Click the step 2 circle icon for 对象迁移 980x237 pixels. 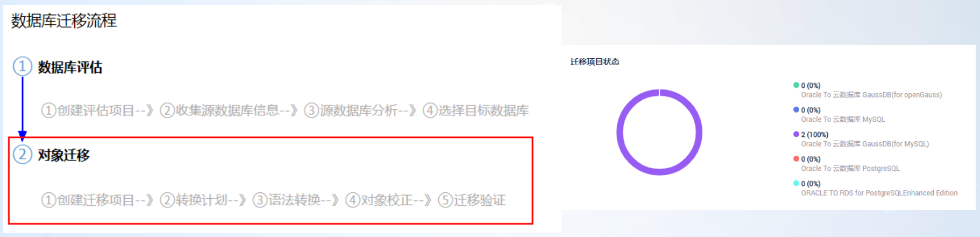(22, 155)
